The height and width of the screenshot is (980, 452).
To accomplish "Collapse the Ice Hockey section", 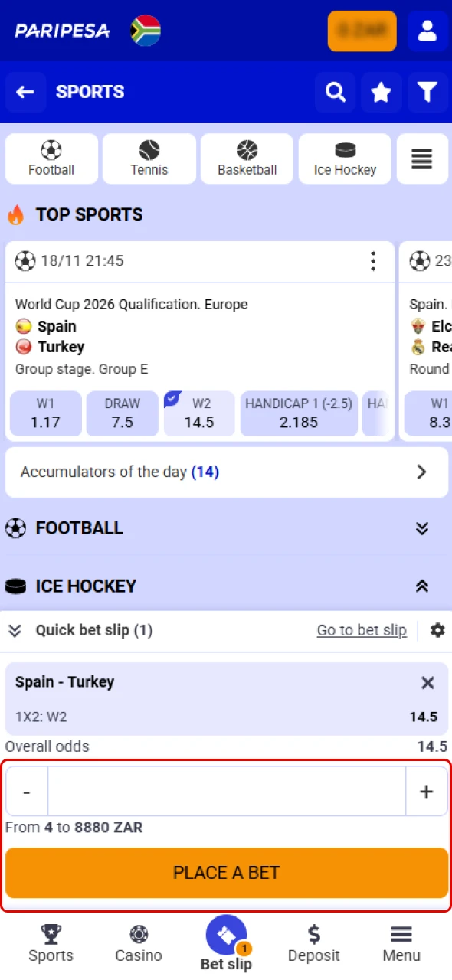I will 422,586.
